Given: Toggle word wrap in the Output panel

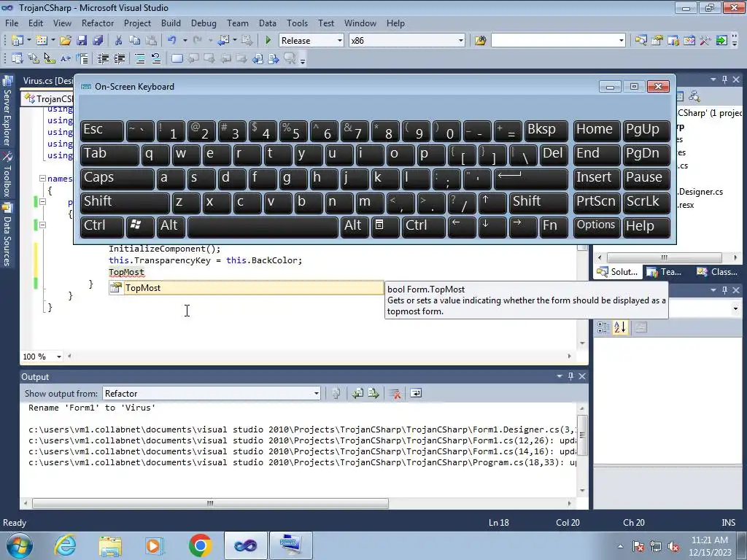Looking at the screenshot, I should coord(416,394).
